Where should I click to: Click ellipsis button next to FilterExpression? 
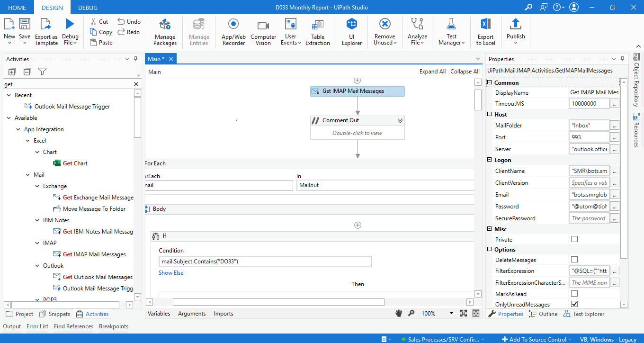(614, 271)
